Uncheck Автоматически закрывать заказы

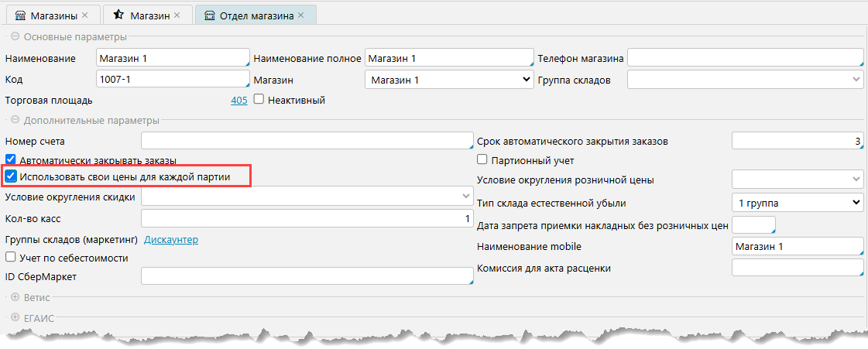[x=11, y=160]
